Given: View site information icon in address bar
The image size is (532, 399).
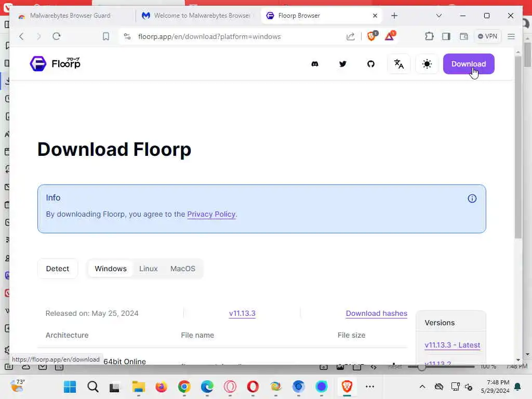Looking at the screenshot, I should 127,36.
